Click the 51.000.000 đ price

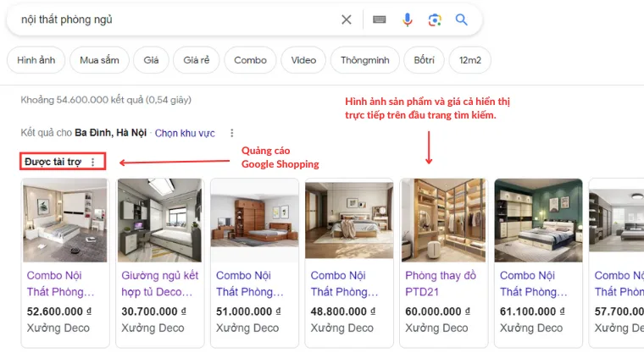coord(248,312)
